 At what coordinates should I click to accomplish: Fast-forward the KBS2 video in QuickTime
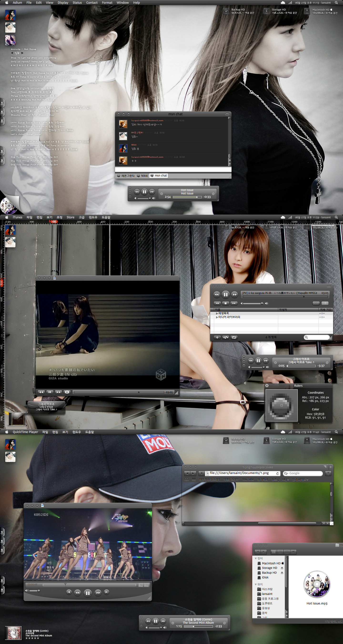[98, 592]
